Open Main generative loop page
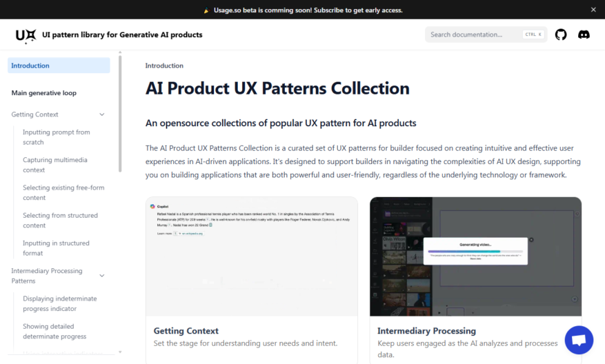605x364 pixels. 43,93
